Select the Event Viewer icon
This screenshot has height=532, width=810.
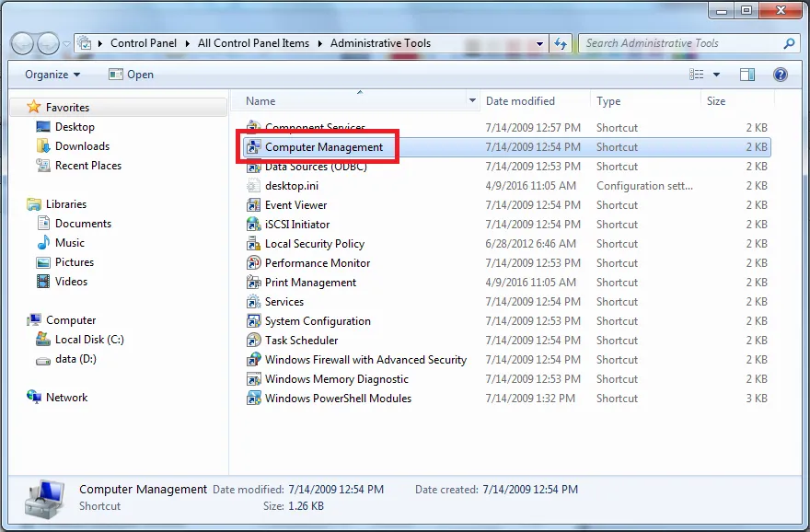pyautogui.click(x=253, y=205)
